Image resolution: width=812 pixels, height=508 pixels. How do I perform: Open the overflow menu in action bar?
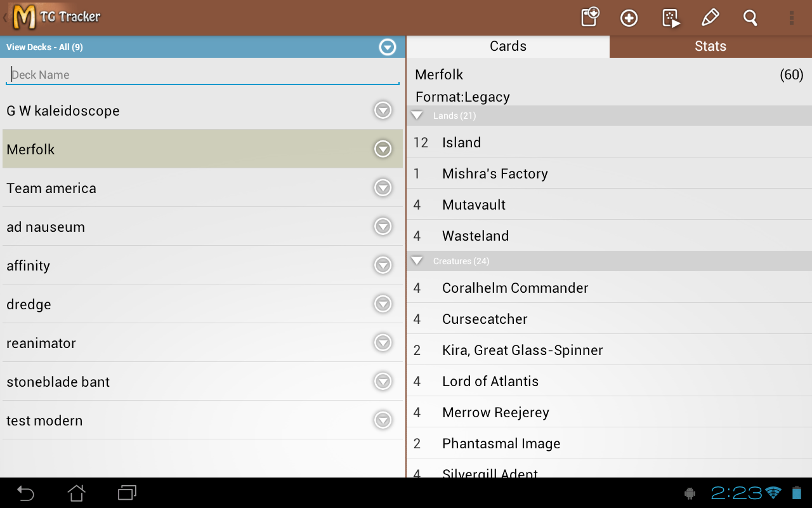pyautogui.click(x=791, y=18)
